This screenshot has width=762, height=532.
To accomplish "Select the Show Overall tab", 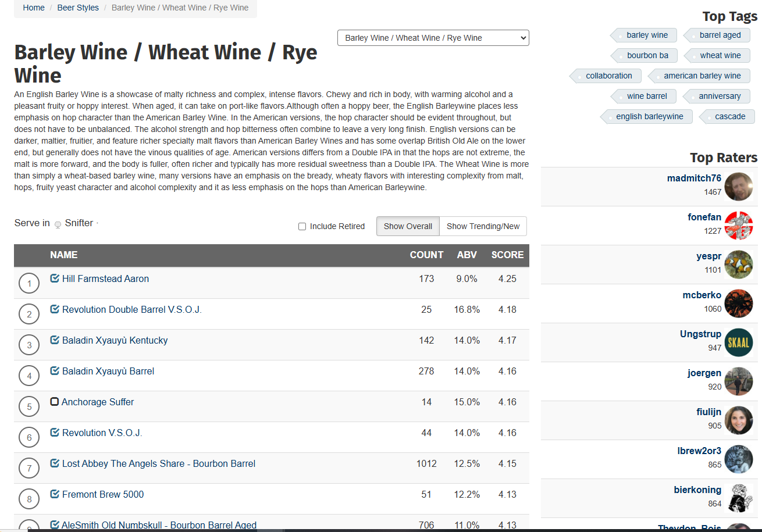I will click(x=408, y=226).
